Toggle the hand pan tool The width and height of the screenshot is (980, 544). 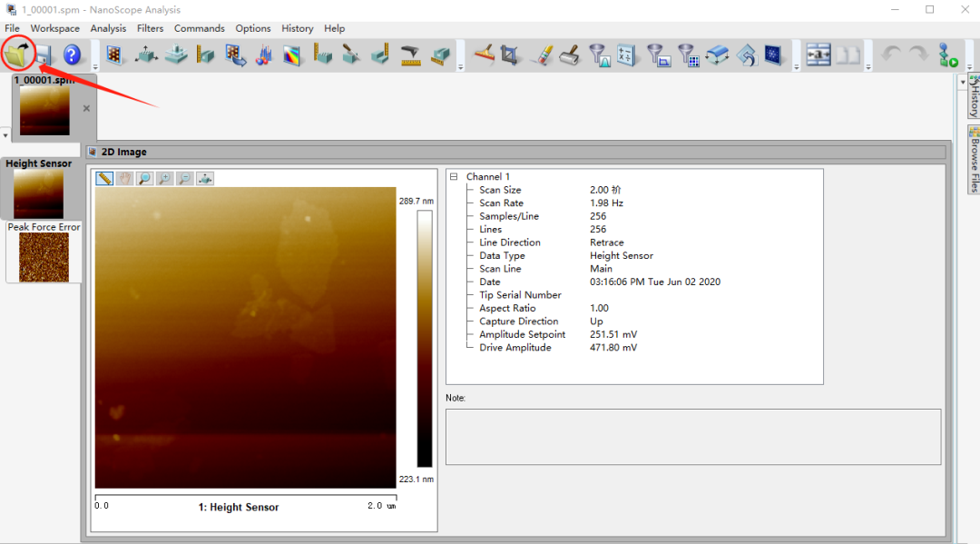(124, 179)
